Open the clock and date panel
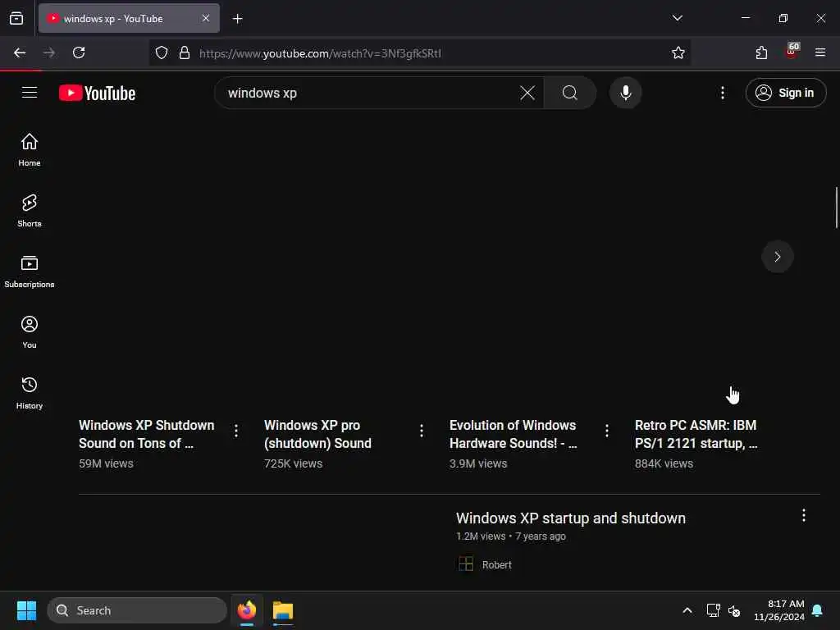The width and height of the screenshot is (840, 630). 779,610
